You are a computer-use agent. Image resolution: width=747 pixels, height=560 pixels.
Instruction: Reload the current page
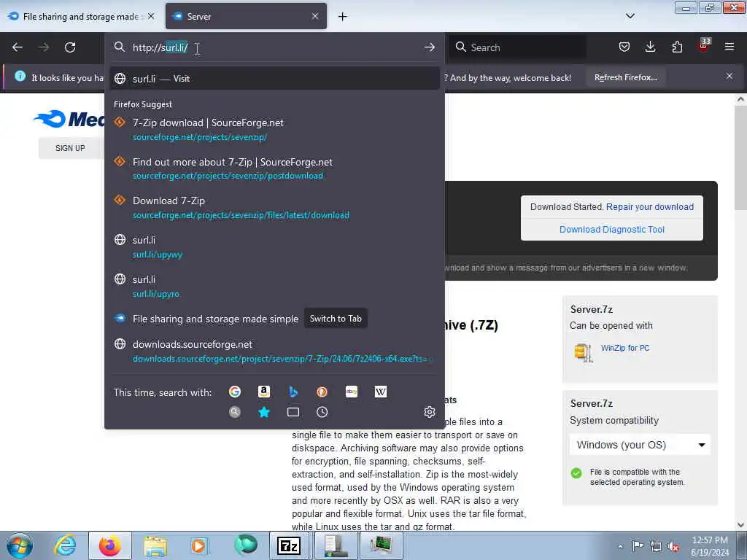(x=70, y=47)
